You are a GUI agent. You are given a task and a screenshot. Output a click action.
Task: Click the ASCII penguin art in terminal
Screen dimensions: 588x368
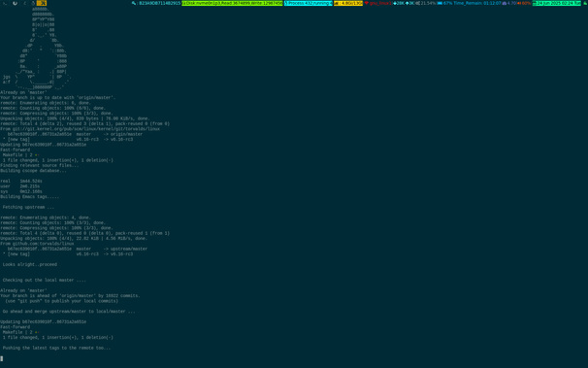37,48
